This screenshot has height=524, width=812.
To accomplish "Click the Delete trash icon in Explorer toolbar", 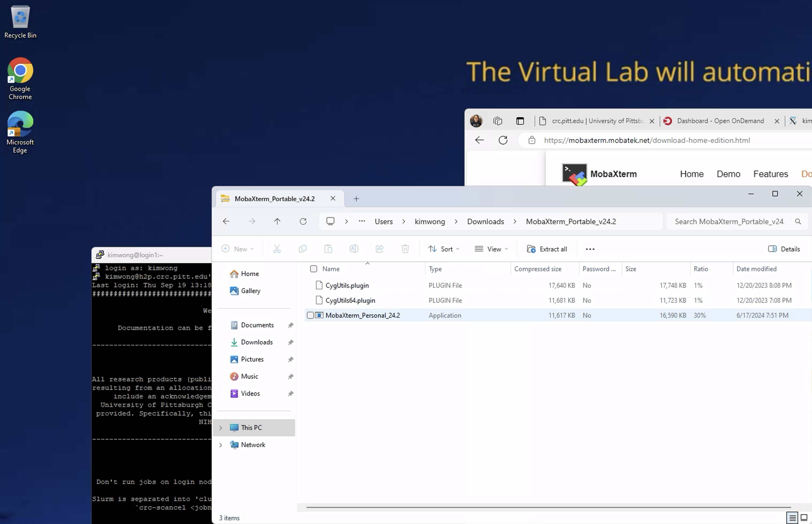I will [x=405, y=249].
